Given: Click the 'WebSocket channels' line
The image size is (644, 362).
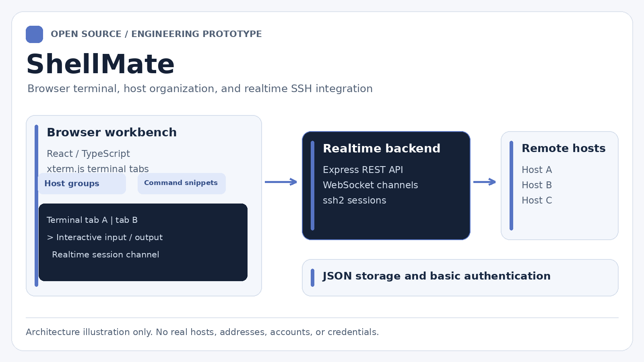Looking at the screenshot, I should (x=370, y=185).
